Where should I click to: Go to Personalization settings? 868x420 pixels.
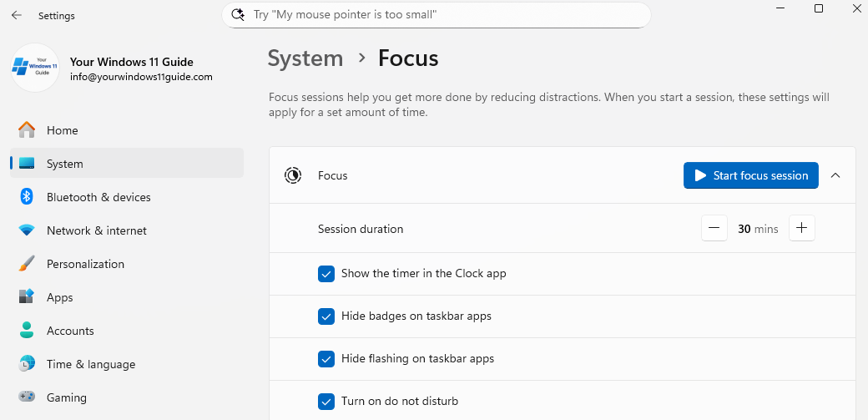coord(127,264)
